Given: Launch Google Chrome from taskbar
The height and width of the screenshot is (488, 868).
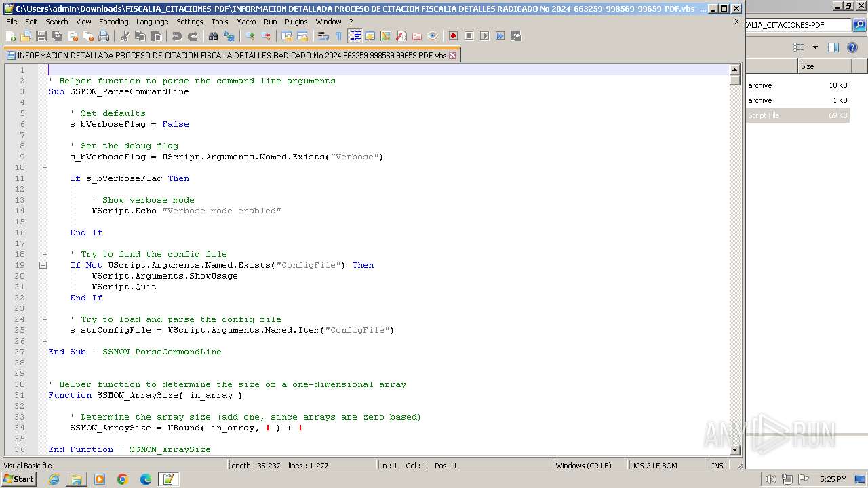Looking at the screenshot, I should [123, 479].
